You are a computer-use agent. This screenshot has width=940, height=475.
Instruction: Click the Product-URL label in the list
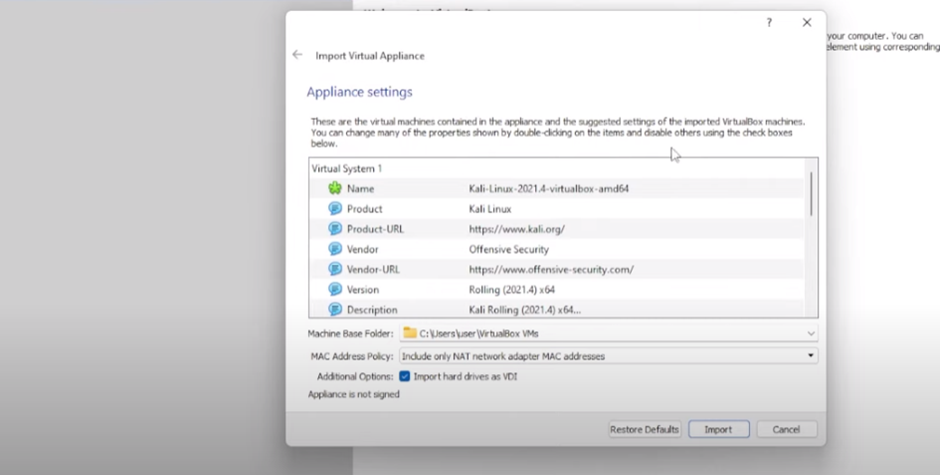pos(375,229)
